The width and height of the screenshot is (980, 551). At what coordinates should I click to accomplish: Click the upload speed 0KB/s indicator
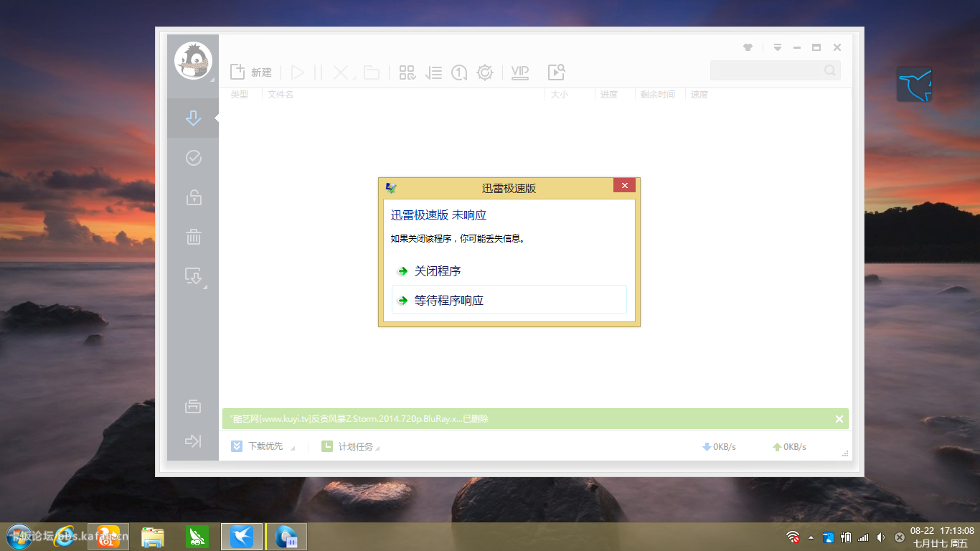pyautogui.click(x=789, y=446)
